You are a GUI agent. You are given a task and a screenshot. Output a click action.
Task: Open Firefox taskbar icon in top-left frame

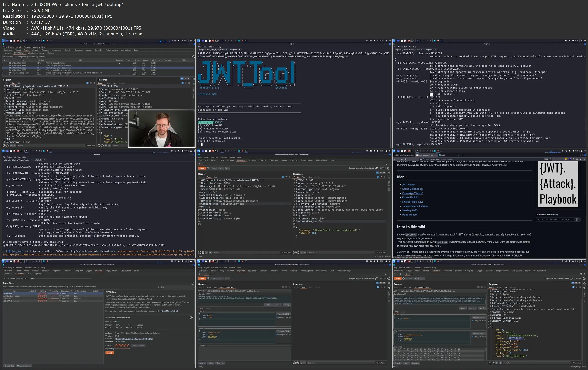click(x=18, y=41)
